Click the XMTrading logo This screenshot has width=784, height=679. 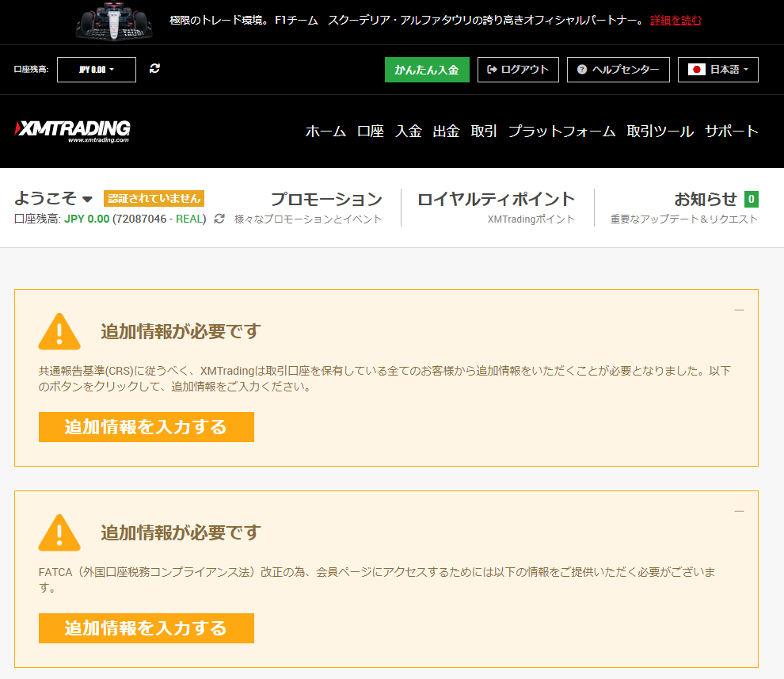pyautogui.click(x=73, y=131)
